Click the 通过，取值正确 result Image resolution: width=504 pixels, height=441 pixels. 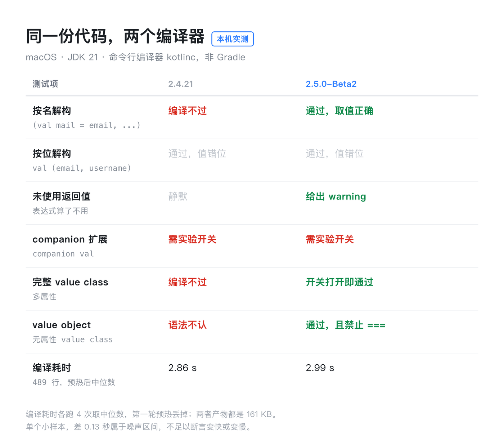[339, 111]
